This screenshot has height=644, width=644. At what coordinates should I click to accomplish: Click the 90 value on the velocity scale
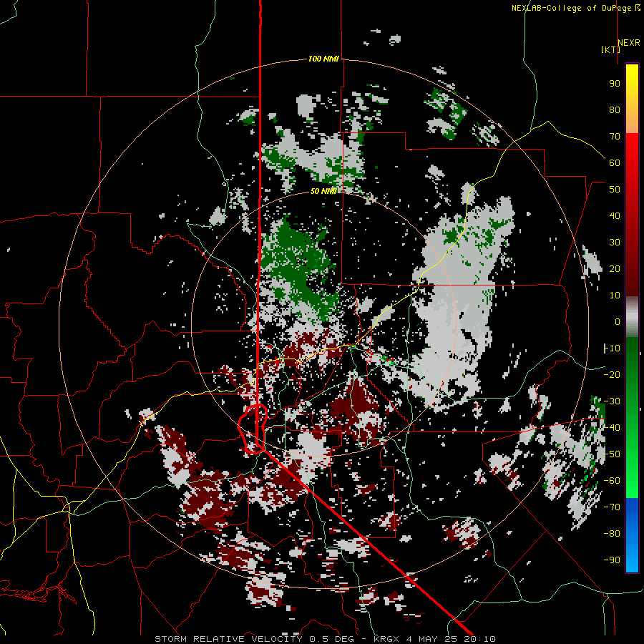click(x=615, y=84)
